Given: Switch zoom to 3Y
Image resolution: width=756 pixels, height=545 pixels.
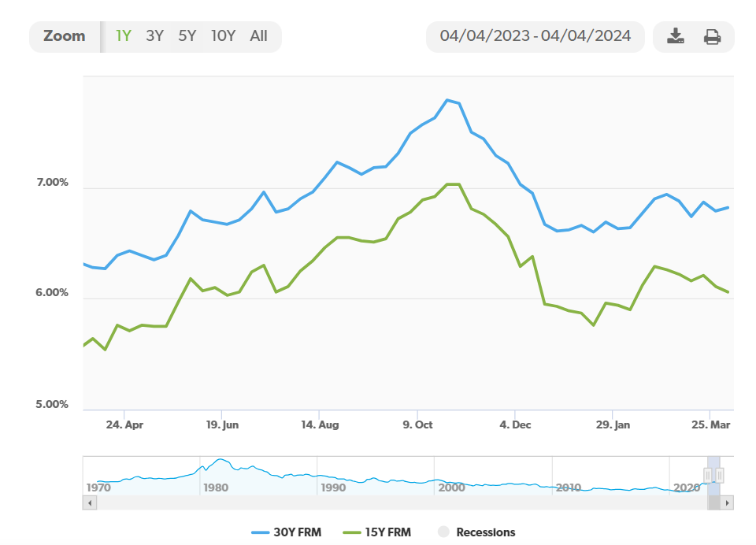Looking at the screenshot, I should (154, 36).
